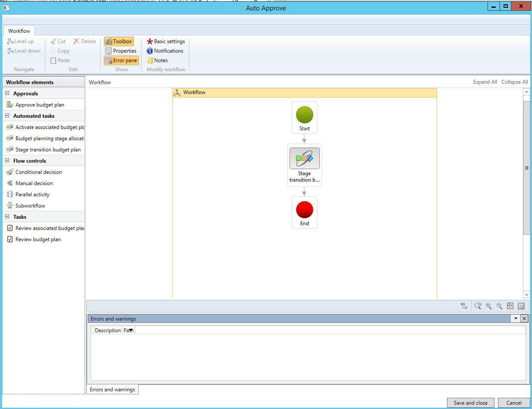Collapse the Automated tasks section
Viewport: 532px width, 409px height.
(7, 116)
